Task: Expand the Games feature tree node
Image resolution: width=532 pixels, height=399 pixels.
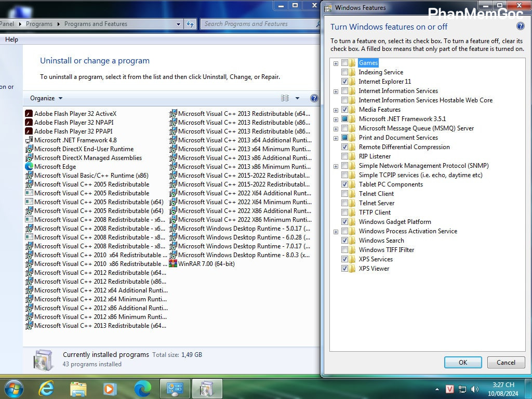Action: 336,63
